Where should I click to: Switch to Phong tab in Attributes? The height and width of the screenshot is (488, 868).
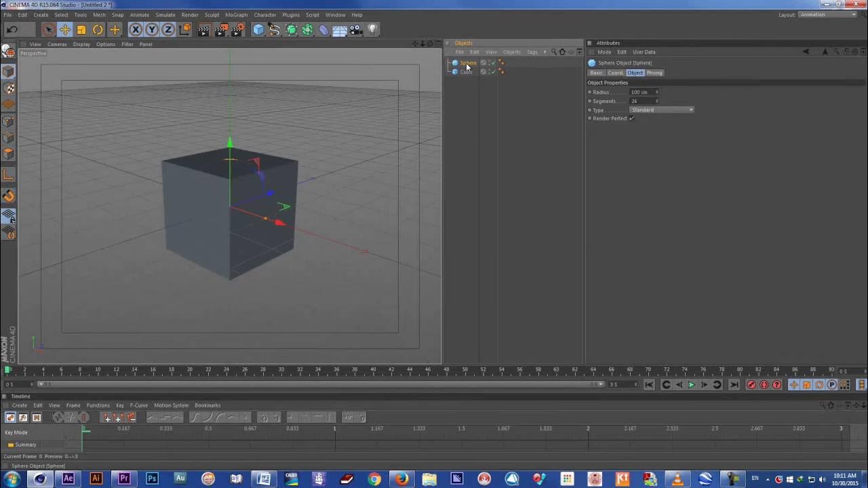point(654,73)
